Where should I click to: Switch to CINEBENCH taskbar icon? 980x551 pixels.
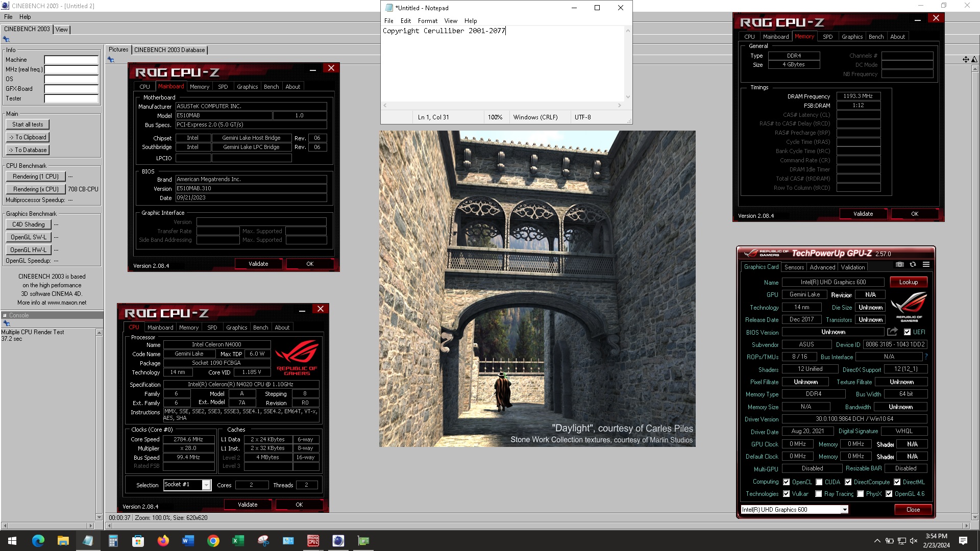pyautogui.click(x=338, y=541)
